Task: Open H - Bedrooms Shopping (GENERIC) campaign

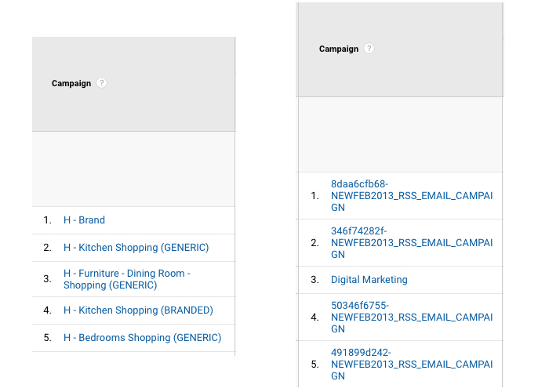Action: click(142, 338)
